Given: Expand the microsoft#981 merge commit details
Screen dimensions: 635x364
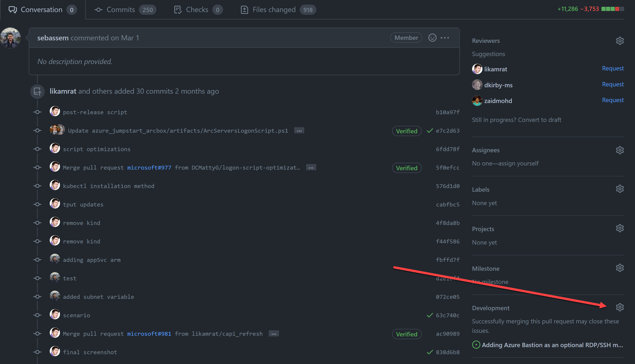Looking at the screenshot, I should point(274,334).
